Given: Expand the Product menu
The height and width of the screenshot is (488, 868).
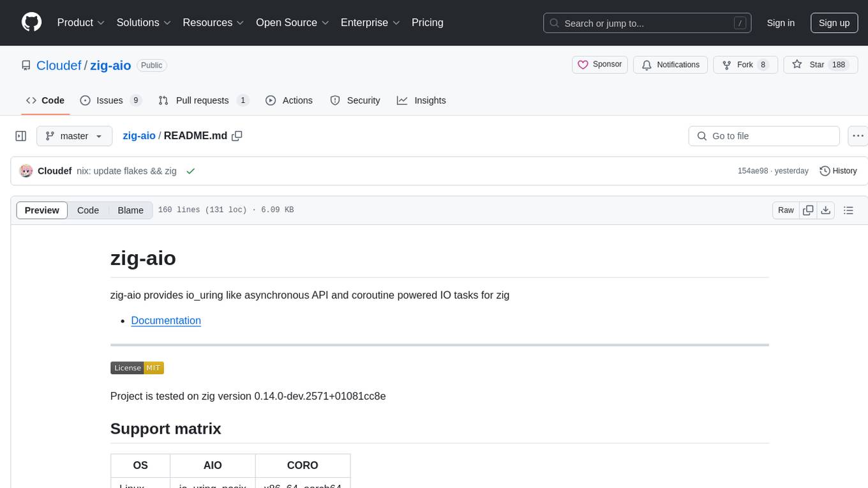Looking at the screenshot, I should [81, 22].
